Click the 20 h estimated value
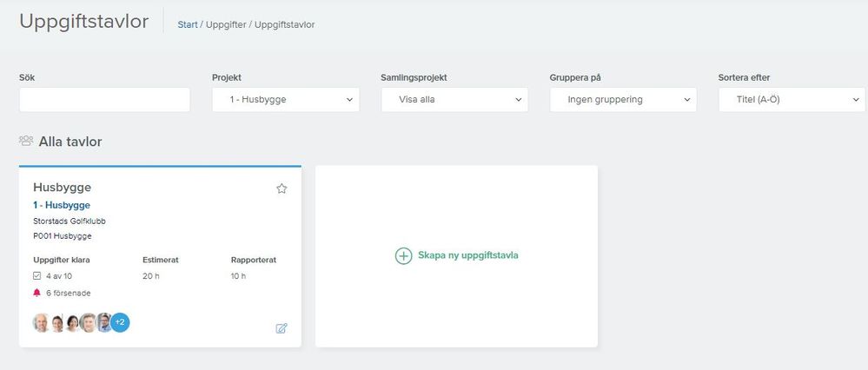The height and width of the screenshot is (370, 868). (151, 275)
